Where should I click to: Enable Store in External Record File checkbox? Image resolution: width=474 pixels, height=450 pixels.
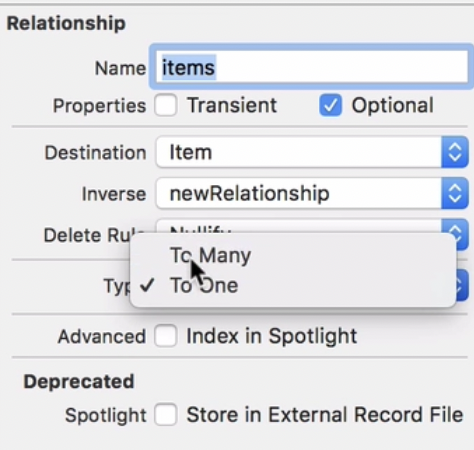(x=165, y=414)
